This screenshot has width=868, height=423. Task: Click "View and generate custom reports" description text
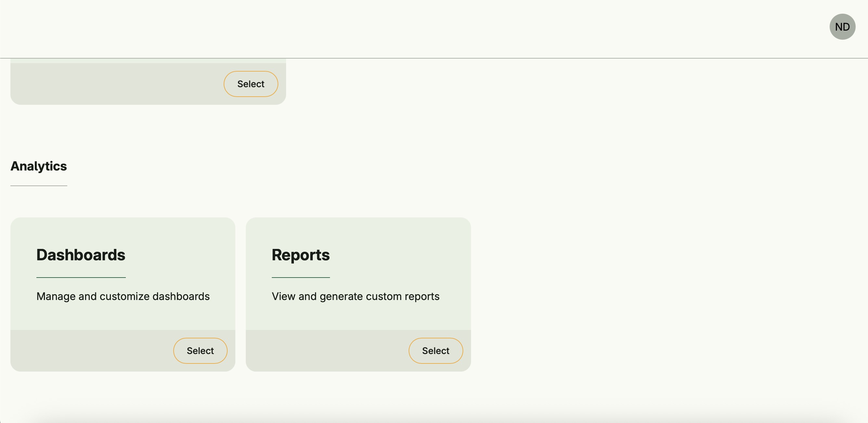point(355,296)
